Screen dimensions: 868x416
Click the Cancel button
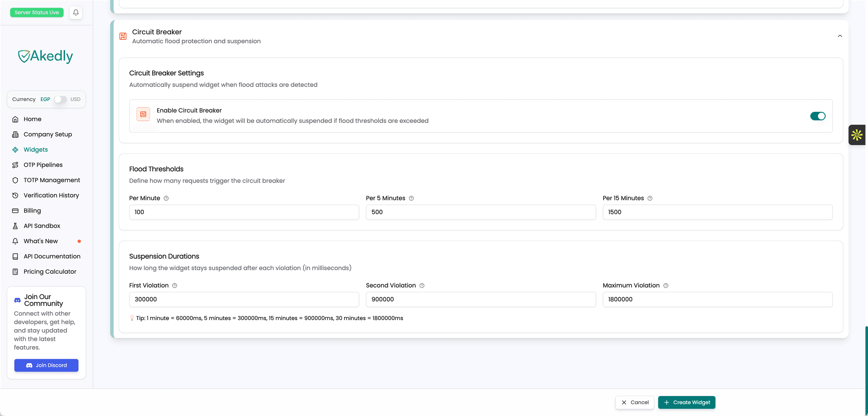click(x=634, y=402)
